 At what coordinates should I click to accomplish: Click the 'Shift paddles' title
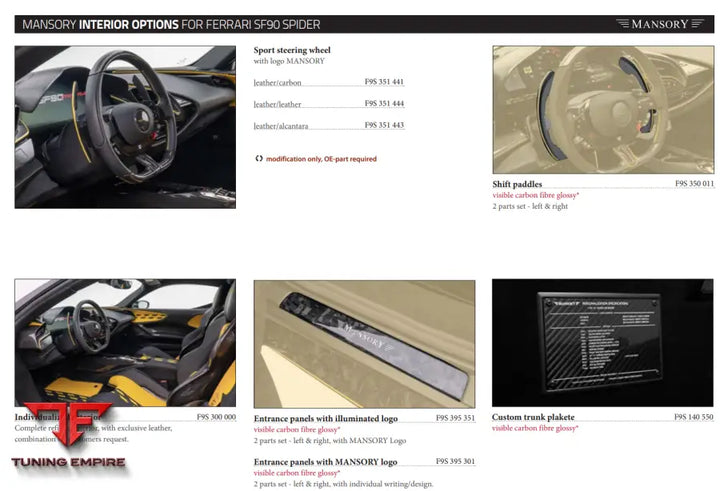tap(517, 184)
